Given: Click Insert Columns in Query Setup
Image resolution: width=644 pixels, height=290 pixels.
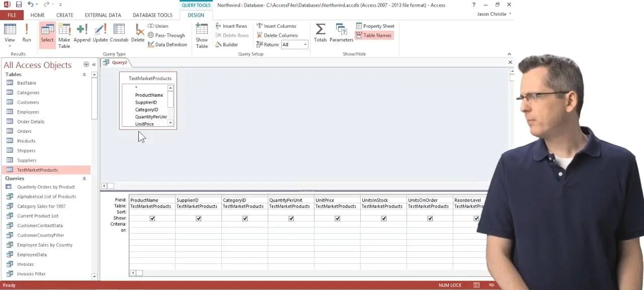Looking at the screenshot, I should point(276,26).
